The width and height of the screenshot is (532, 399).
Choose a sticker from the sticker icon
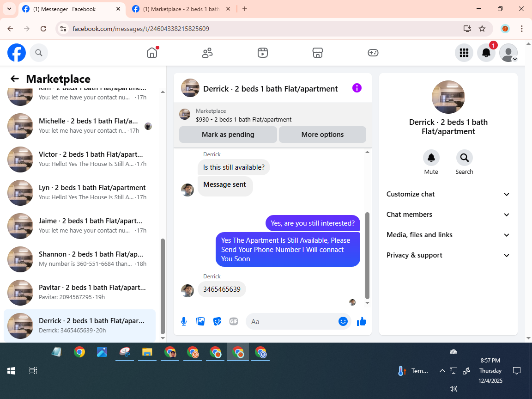[217, 321]
